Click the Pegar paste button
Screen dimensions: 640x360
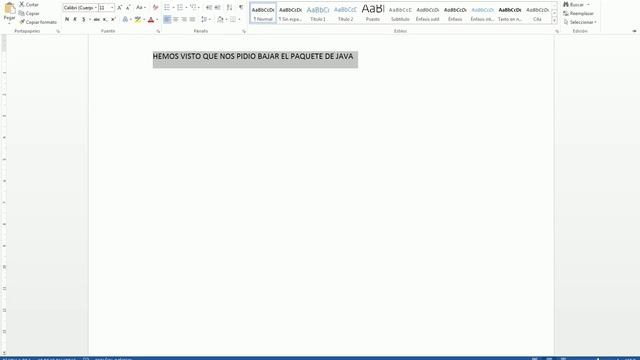(x=9, y=12)
